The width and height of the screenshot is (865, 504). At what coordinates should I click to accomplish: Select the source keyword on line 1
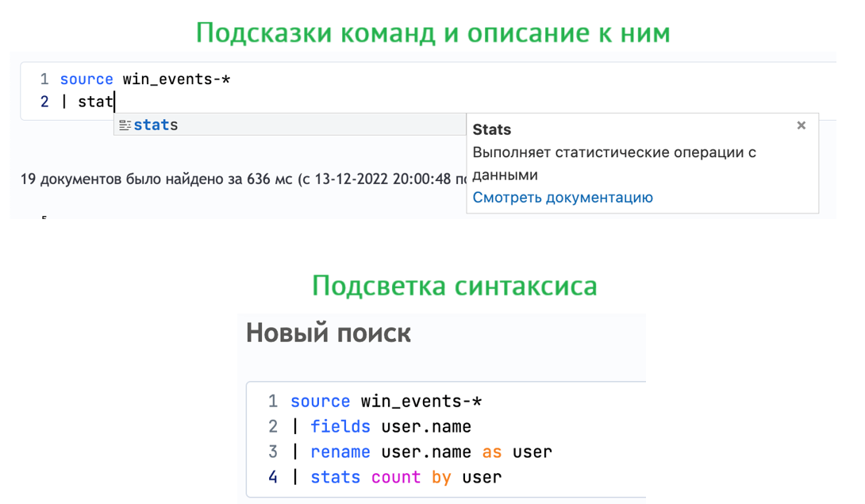pos(86,79)
